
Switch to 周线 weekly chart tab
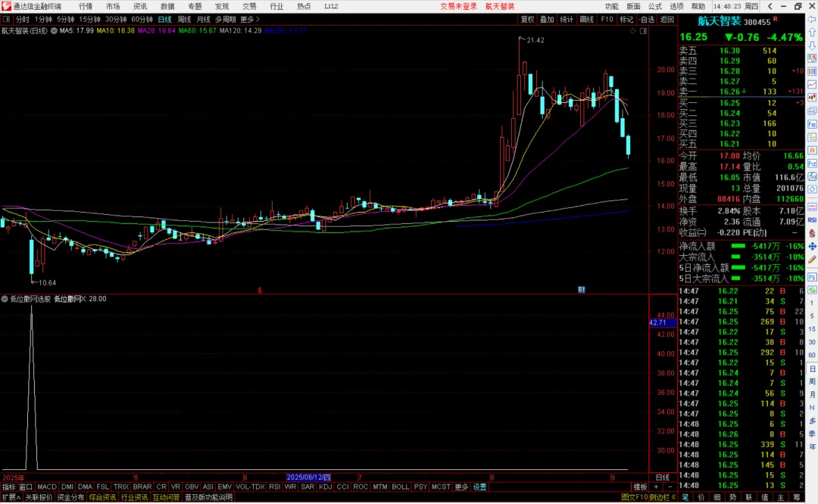tap(184, 19)
